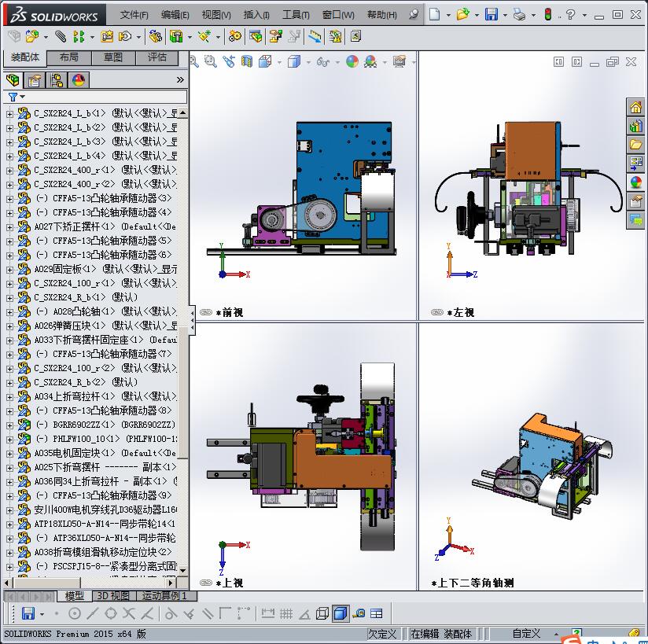648x644 pixels.
Task: Expand BGRR6902ZZ<1> tree node
Action: tap(9, 425)
